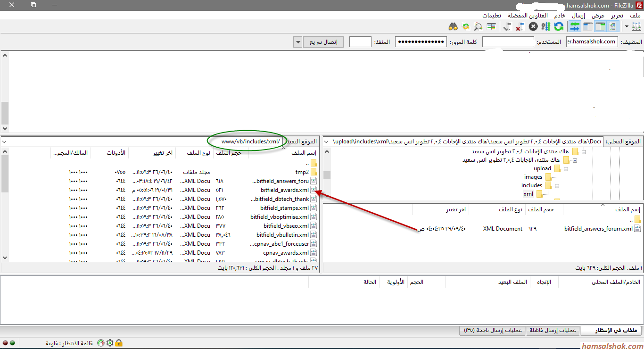Open the تعليمات menu
This screenshot has width=644, height=349.
(492, 16)
